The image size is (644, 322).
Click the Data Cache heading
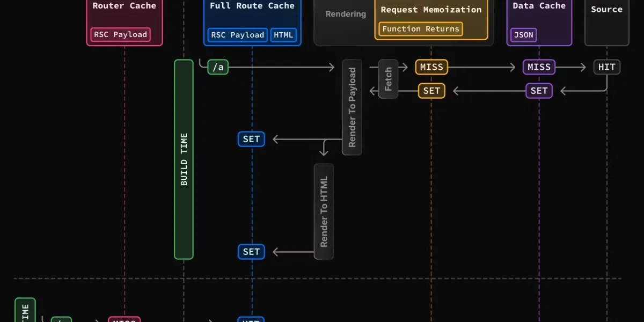coord(539,6)
